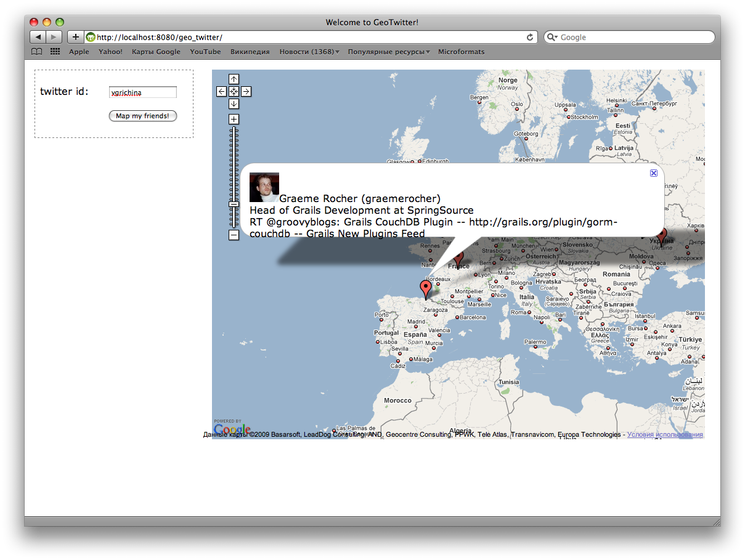Image resolution: width=745 pixels, height=560 pixels.
Task: Go back with the Safari back arrow
Action: [38, 37]
